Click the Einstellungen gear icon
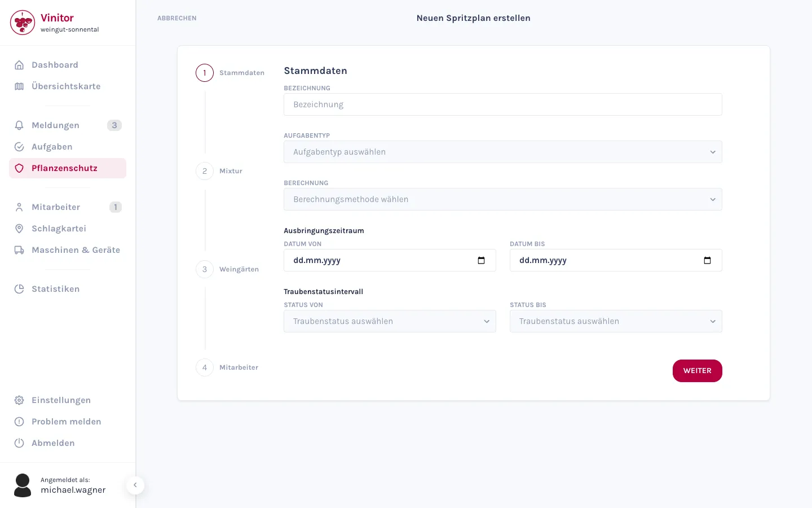The image size is (812, 508). 19,400
